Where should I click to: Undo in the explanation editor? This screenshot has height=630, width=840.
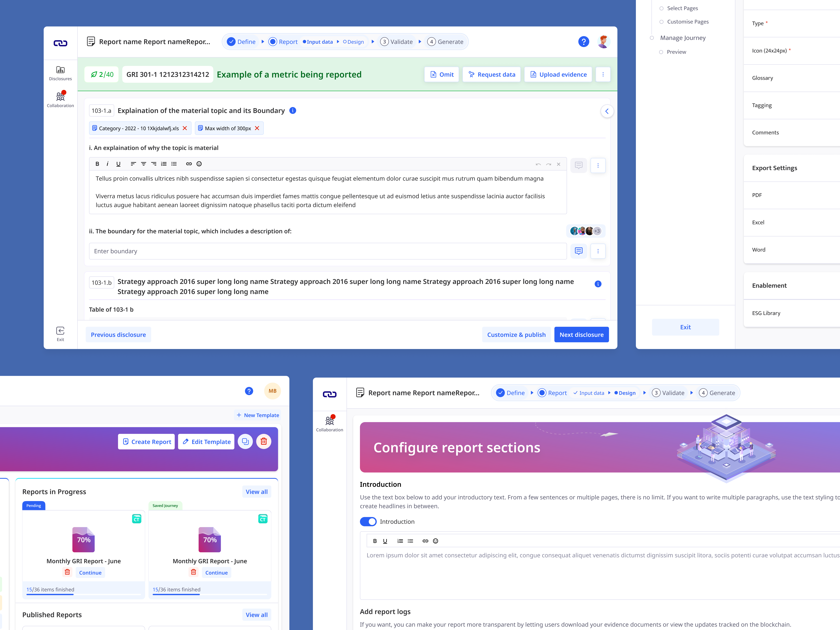[x=538, y=165]
